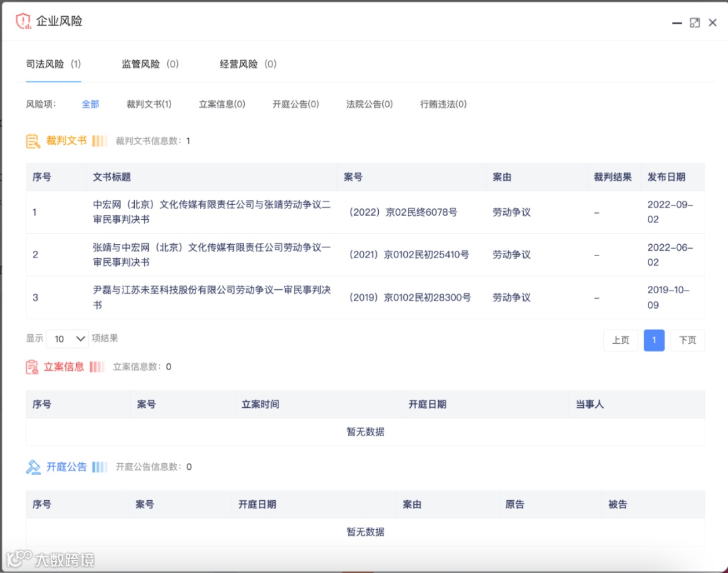
Task: Switch to the 司法风险 tab
Action: point(53,64)
